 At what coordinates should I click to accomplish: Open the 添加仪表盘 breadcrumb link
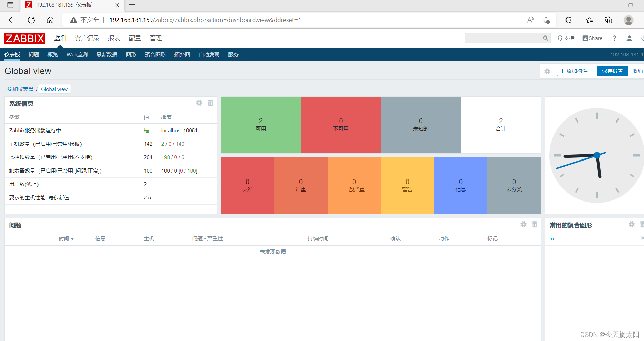coord(20,89)
